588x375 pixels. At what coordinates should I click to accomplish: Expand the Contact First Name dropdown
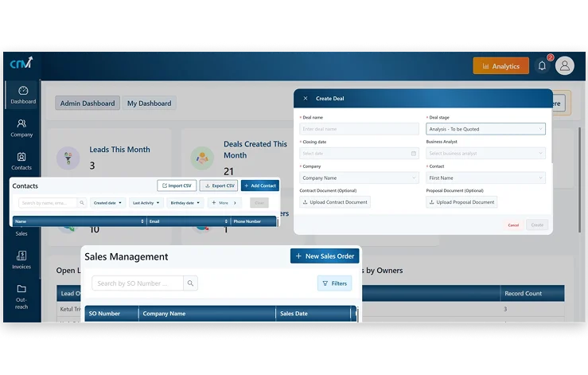[x=485, y=178]
